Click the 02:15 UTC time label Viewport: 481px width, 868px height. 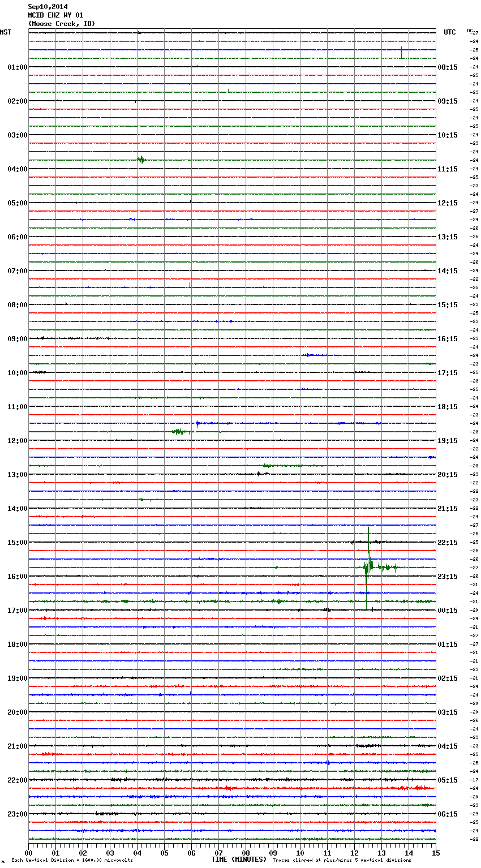click(448, 678)
